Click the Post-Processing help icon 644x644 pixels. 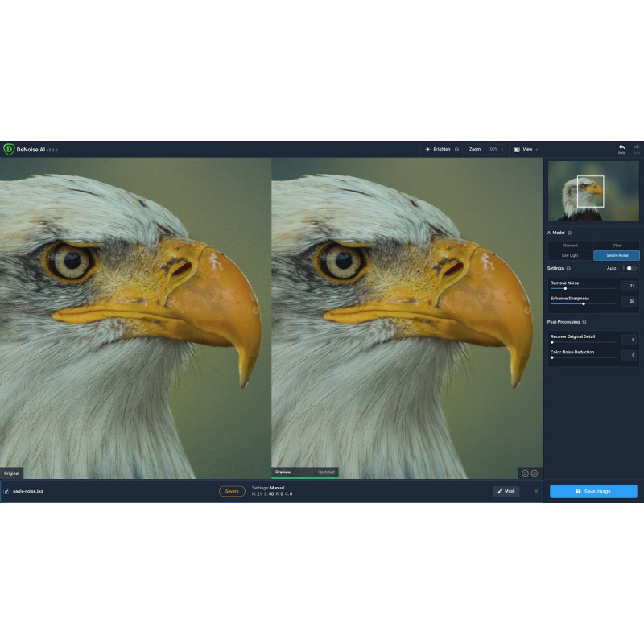584,322
